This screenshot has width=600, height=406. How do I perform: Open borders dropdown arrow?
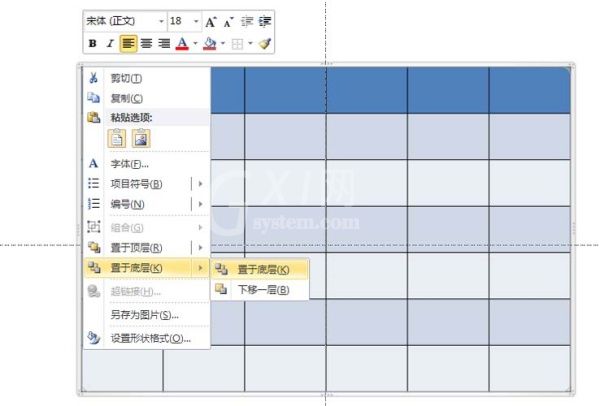(x=250, y=43)
